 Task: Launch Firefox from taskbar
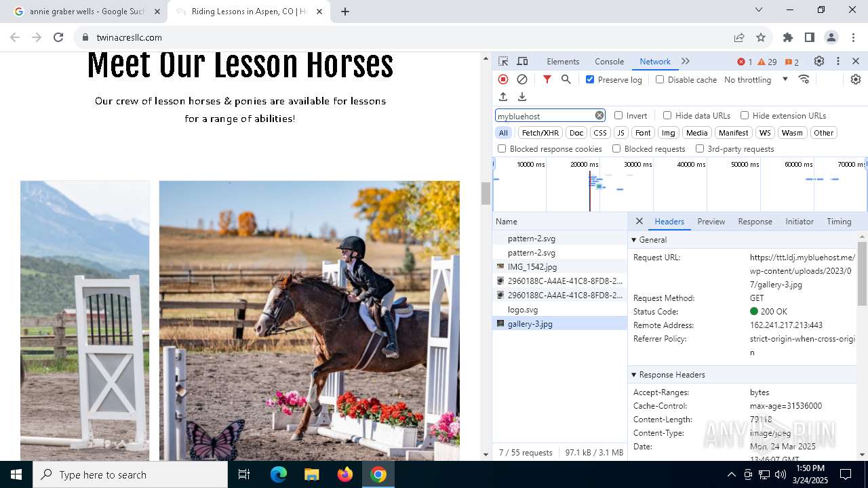[345, 474]
